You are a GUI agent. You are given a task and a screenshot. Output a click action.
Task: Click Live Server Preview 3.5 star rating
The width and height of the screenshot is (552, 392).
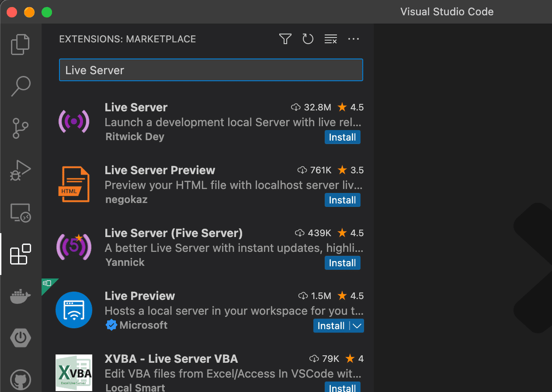click(351, 170)
